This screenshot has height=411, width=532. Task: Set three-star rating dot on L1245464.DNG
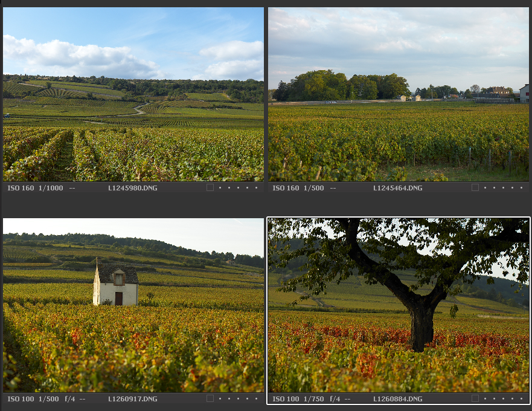point(503,188)
